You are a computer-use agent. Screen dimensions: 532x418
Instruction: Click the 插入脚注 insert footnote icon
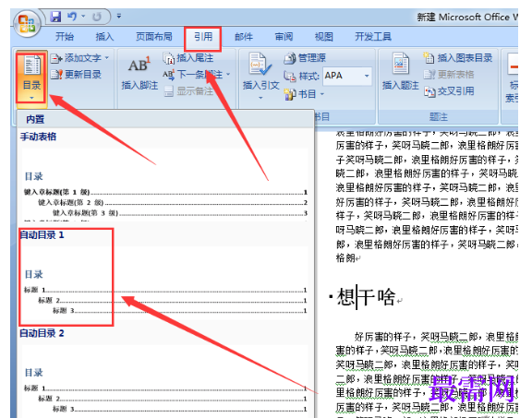point(139,74)
